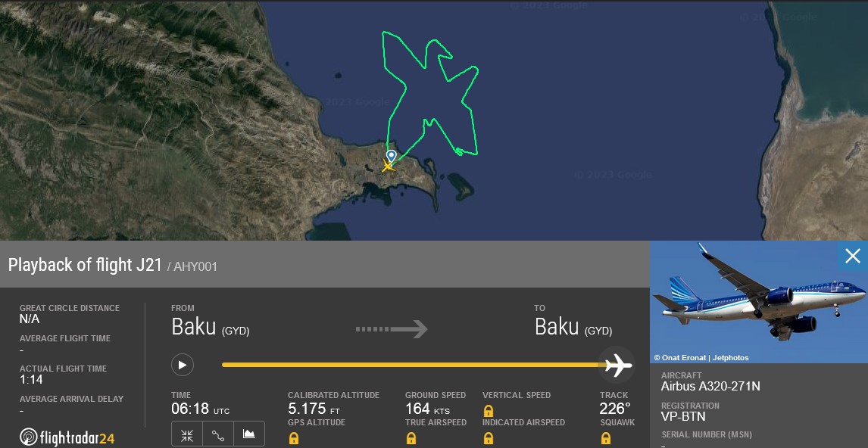
Task: Click registration VP-BTN
Action: pos(683,416)
